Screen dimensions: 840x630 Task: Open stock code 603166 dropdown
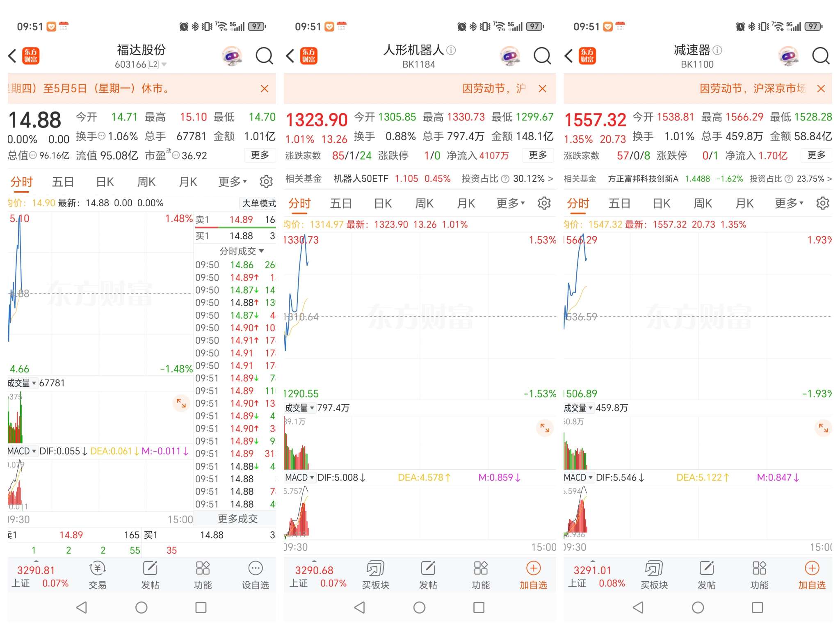tap(141, 64)
